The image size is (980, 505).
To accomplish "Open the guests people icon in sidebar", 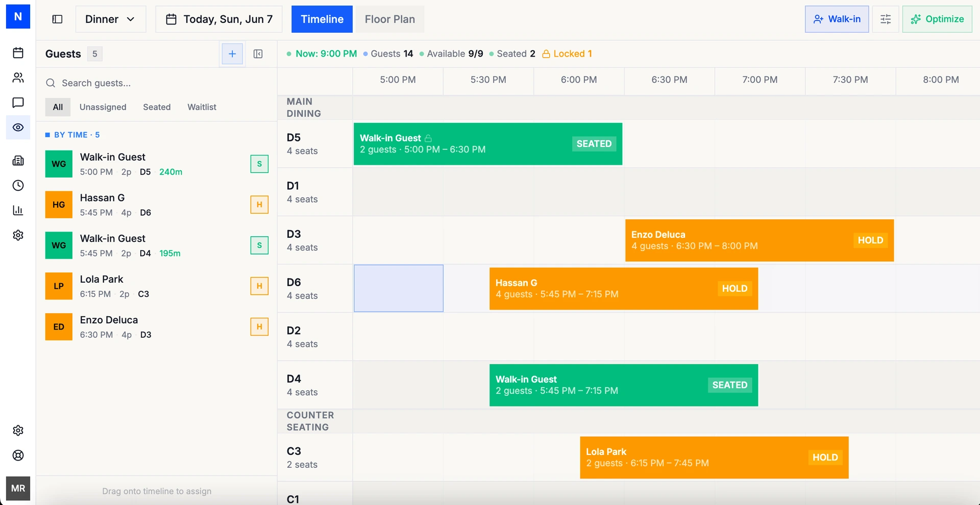I will point(18,78).
